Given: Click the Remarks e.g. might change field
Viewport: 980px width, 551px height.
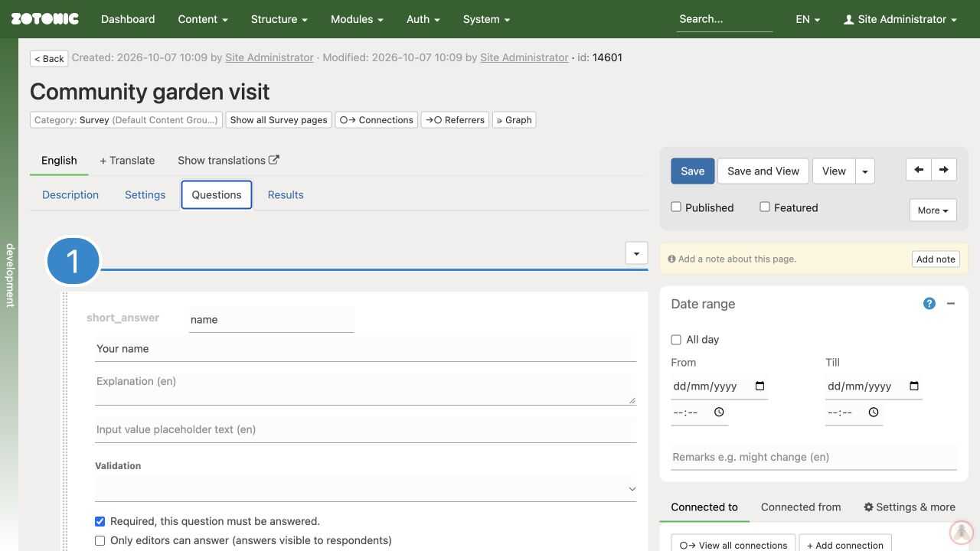Looking at the screenshot, I should pyautogui.click(x=814, y=457).
